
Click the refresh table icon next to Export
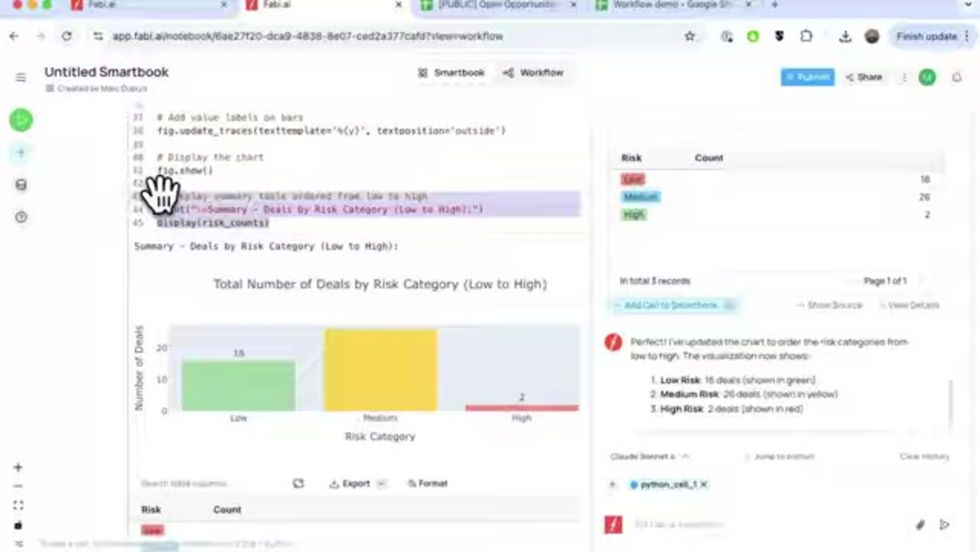(299, 484)
